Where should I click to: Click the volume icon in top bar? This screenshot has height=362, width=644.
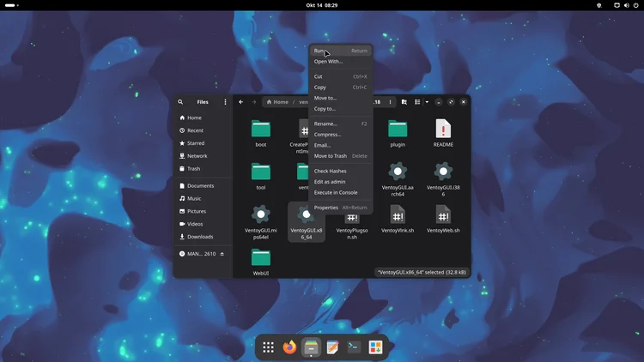pos(626,5)
